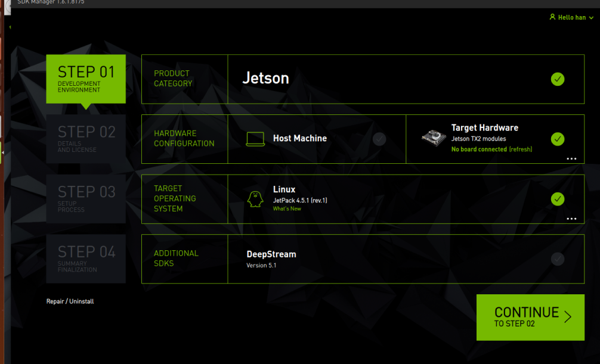This screenshot has width=600, height=364.
Task: Click the Target Hardware heading
Action: tap(485, 127)
